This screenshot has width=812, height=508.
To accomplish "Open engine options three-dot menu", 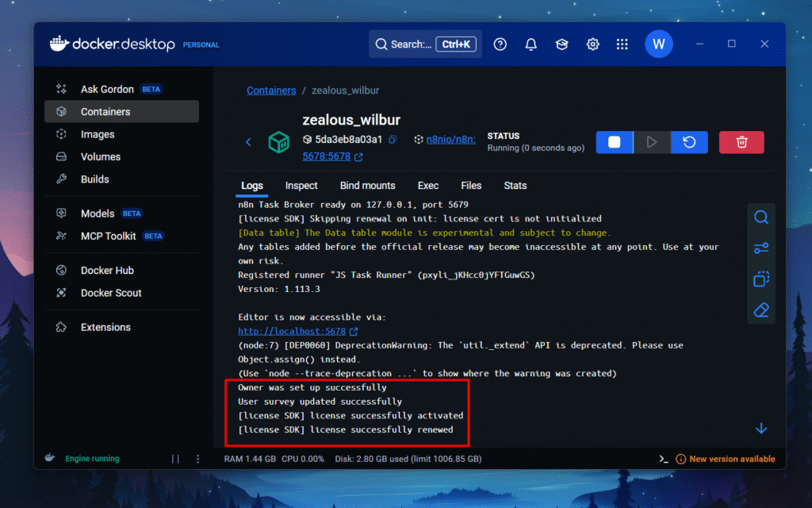I will (x=197, y=459).
